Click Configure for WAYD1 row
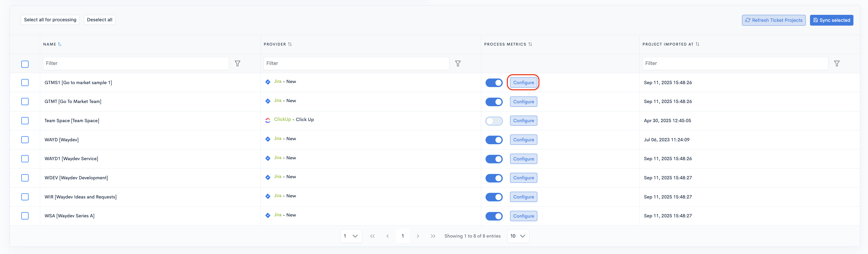 [x=523, y=159]
